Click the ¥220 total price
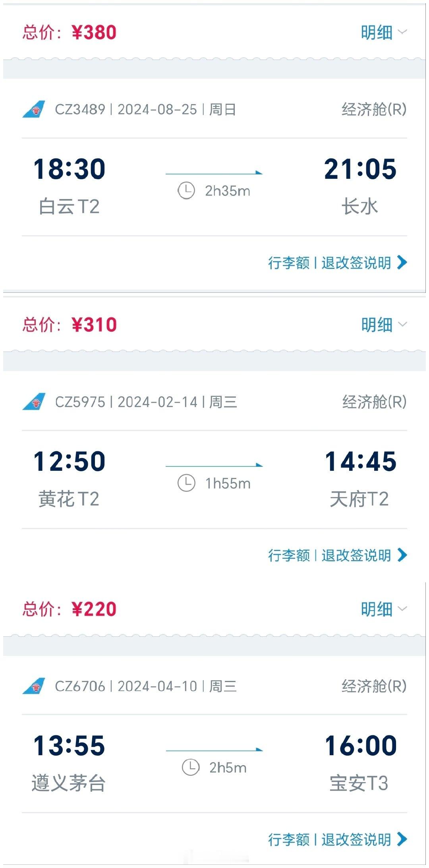Viewport: 429px width, 868px height. 94,609
